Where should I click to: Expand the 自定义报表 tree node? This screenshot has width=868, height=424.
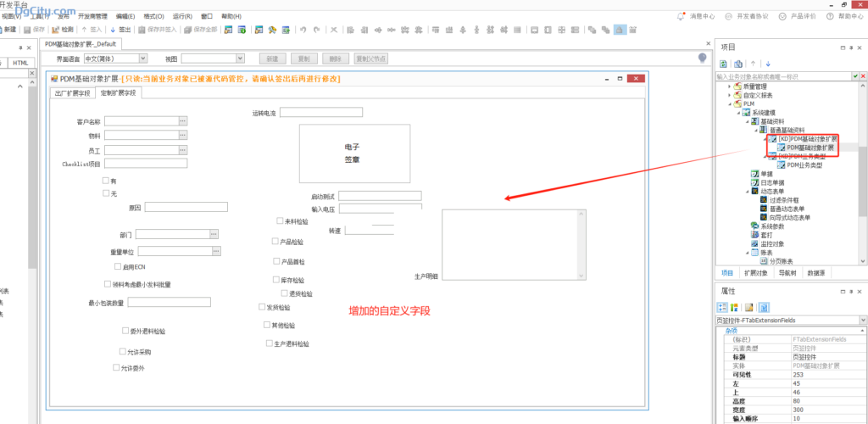pos(730,95)
